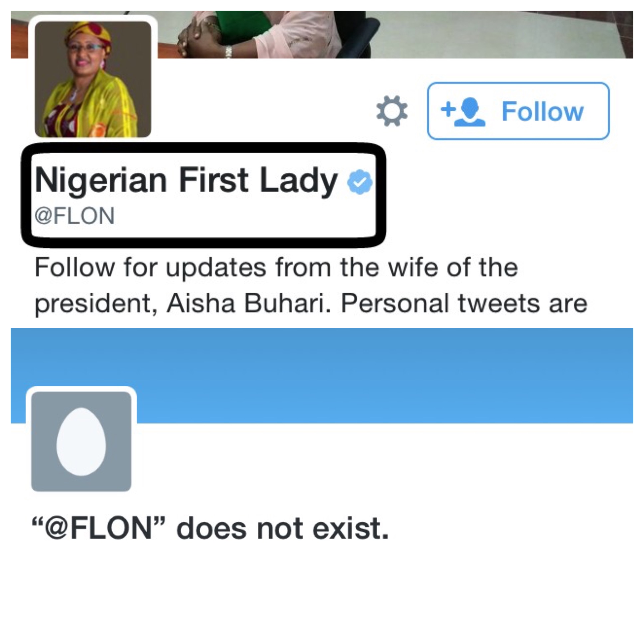Select the "does not exist." text
The height and width of the screenshot is (644, 644).
pyautogui.click(x=283, y=529)
